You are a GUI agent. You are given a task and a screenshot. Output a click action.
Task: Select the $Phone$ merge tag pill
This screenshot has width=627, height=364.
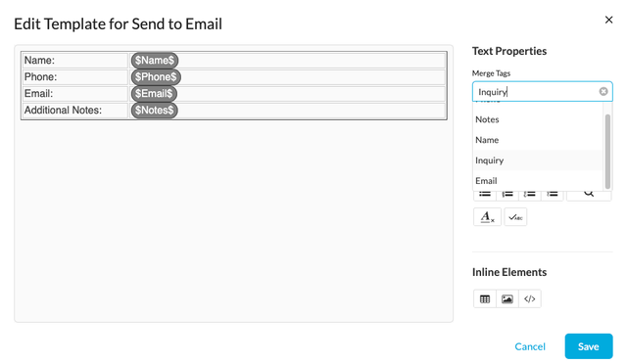[x=156, y=77]
